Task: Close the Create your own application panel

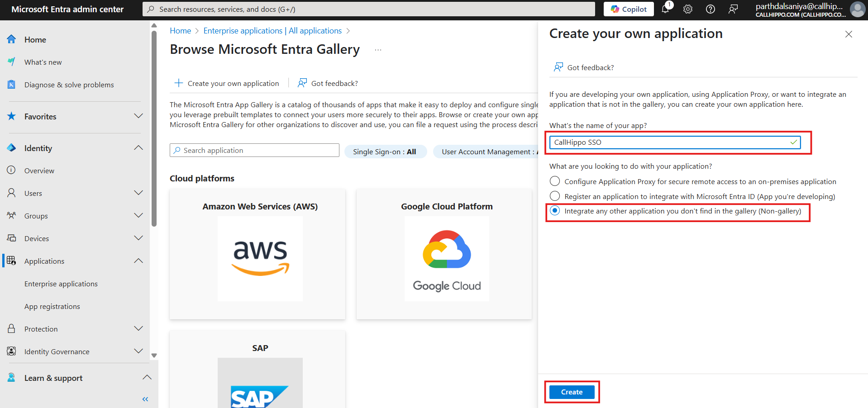Action: tap(849, 34)
